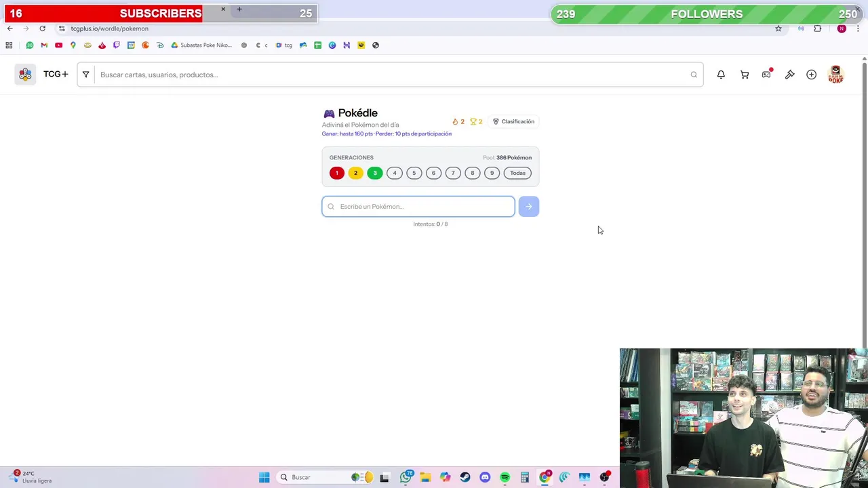Open the games controller icon
868x488 pixels.
point(766,75)
